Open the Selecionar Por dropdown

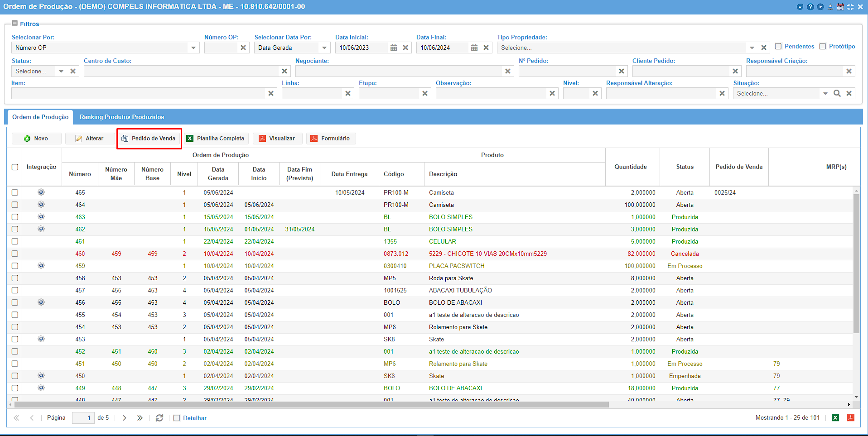point(193,48)
